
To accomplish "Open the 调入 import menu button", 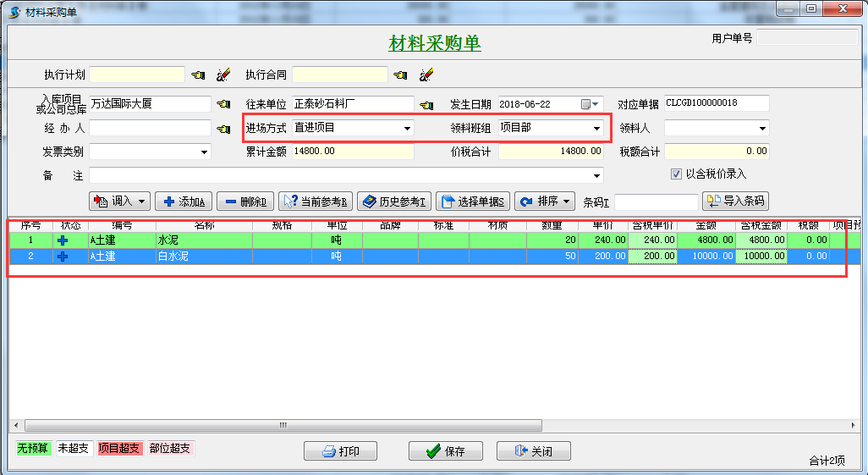I will click(x=119, y=202).
